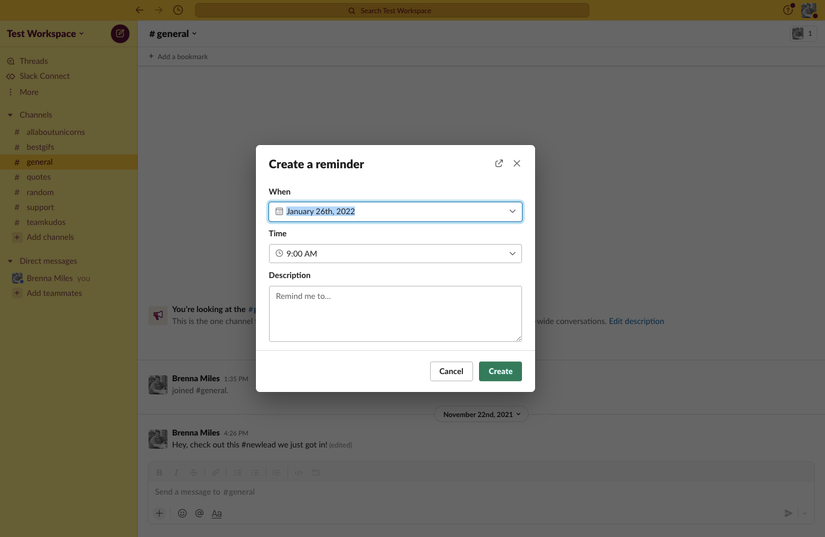Open the user profile avatar in top bar
This screenshot has height=537, width=825.
pos(808,10)
